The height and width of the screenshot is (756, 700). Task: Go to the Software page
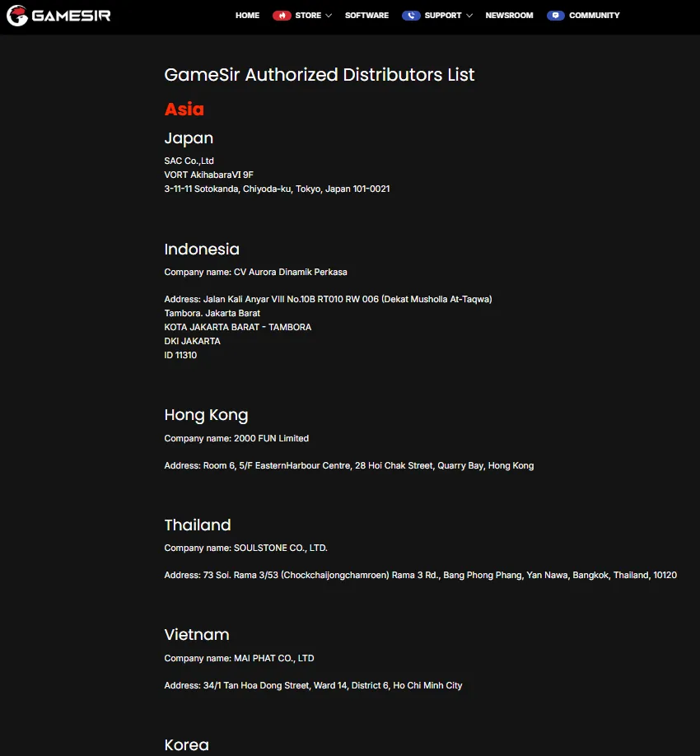tap(366, 16)
